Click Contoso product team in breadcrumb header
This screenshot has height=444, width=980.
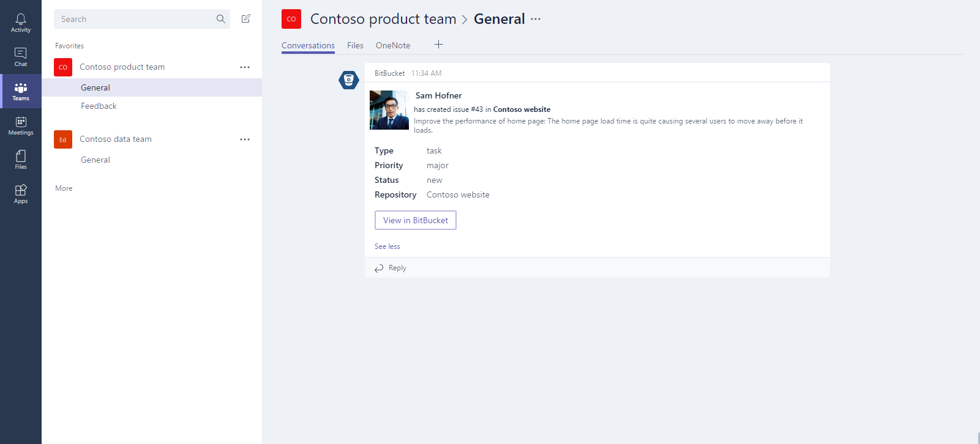(x=383, y=19)
